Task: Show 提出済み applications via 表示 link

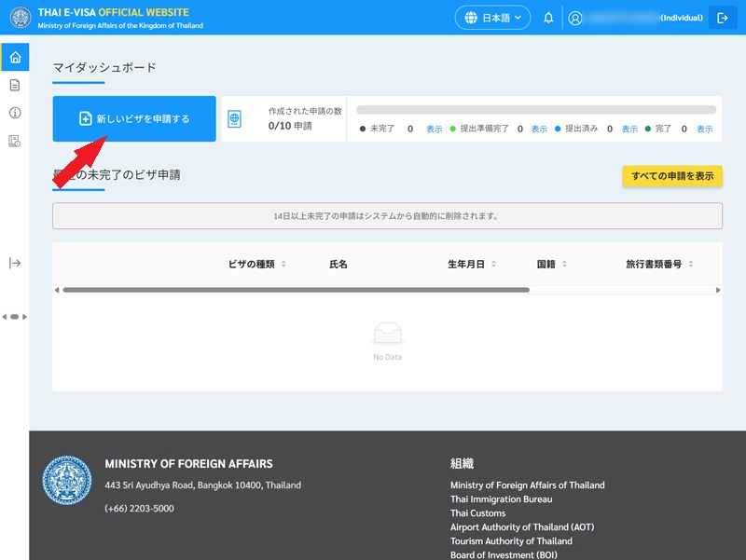Action: (629, 129)
